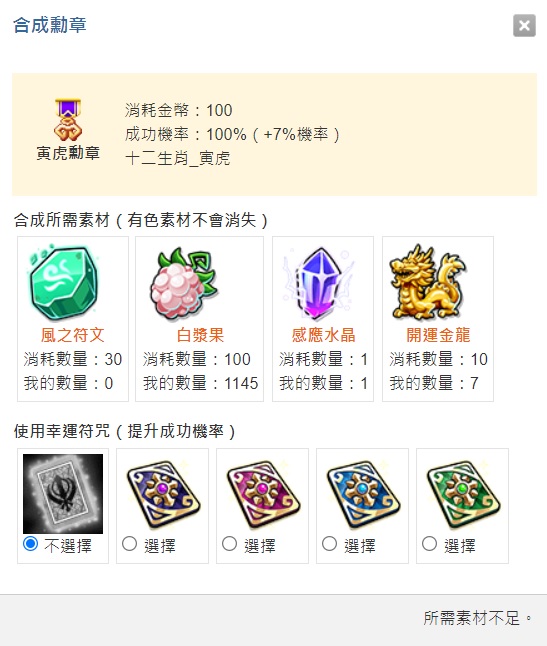
Task: Select radio button under blue charm card
Action: pos(330,544)
